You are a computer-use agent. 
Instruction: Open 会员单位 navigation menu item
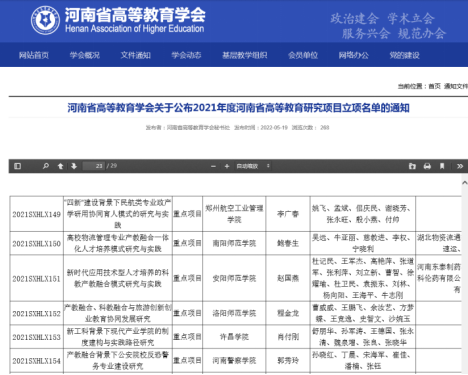pos(303,55)
